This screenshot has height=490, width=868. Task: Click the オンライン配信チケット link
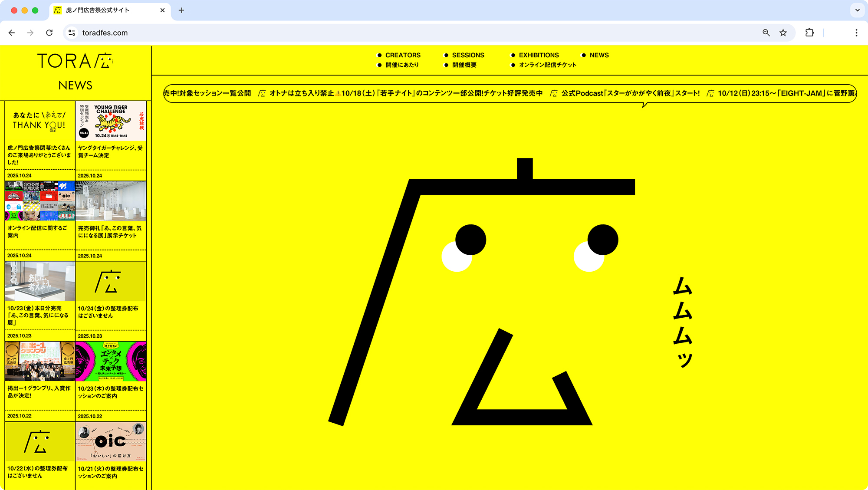point(547,65)
